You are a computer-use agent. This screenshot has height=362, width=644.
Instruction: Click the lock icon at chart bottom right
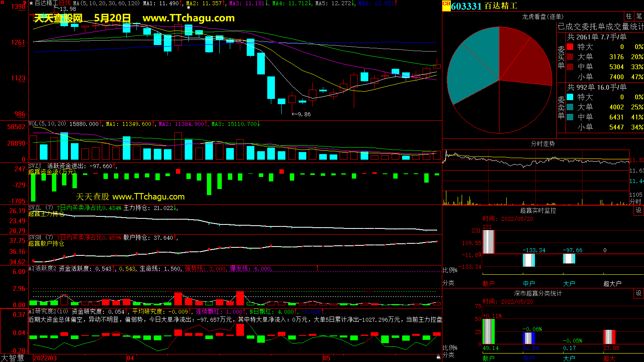[438, 357]
